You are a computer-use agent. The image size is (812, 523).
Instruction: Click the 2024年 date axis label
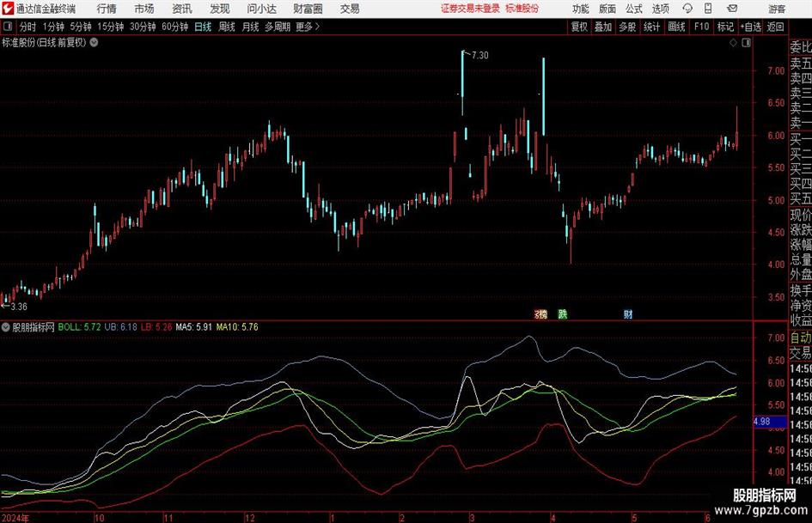point(15,518)
